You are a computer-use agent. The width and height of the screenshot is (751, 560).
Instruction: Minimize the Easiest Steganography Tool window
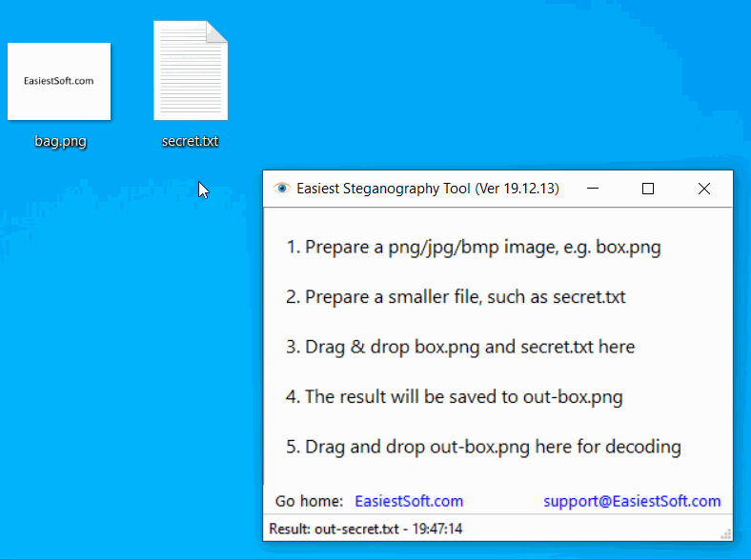593,189
